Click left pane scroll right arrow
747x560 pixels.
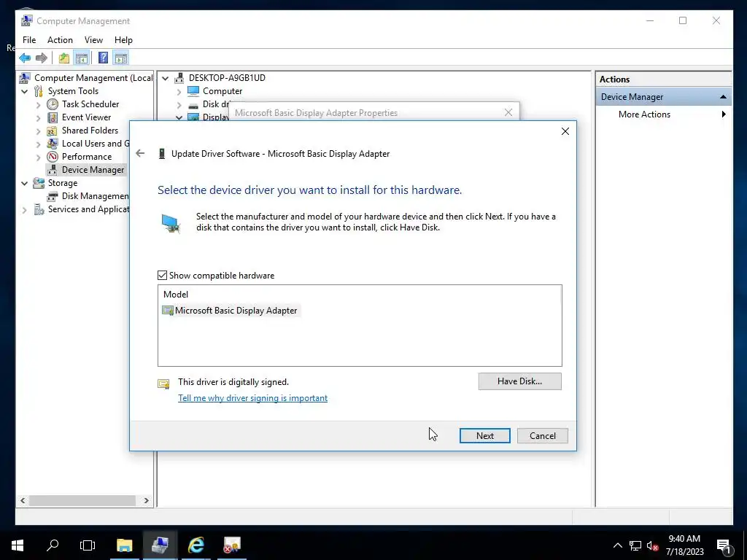(146, 500)
